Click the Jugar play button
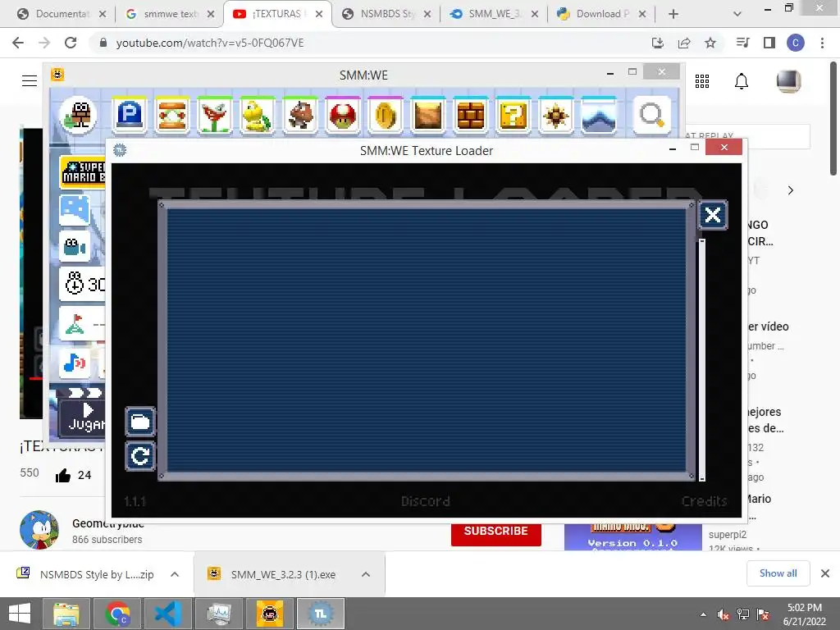 point(83,417)
